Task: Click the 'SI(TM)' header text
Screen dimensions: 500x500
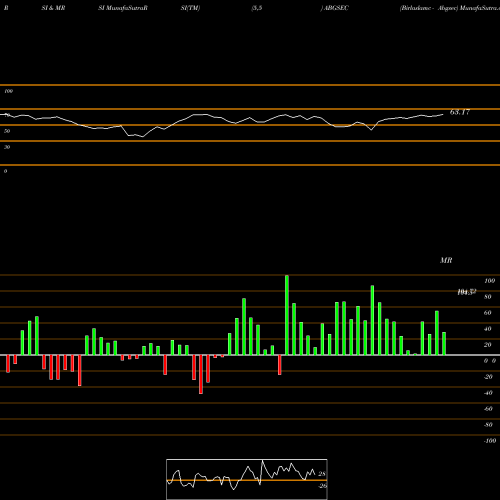Action: [x=190, y=8]
